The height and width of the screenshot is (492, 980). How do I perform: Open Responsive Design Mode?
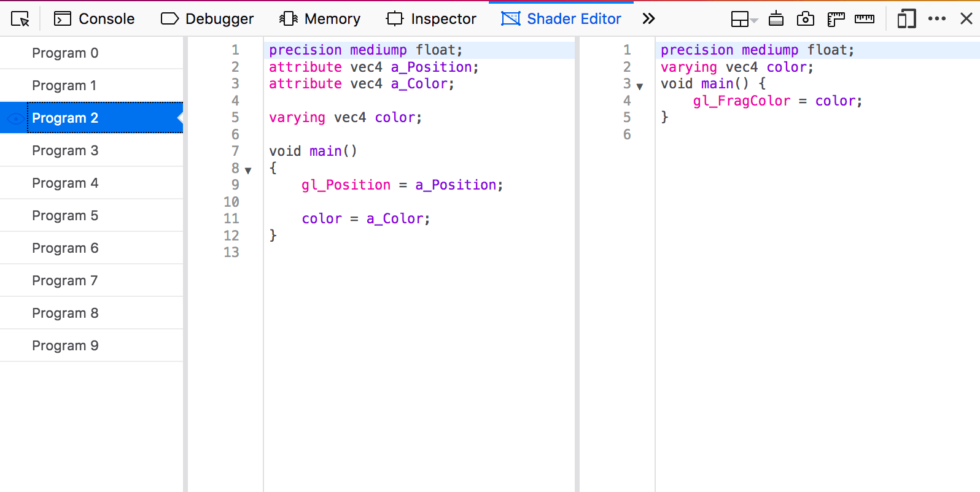pos(906,19)
